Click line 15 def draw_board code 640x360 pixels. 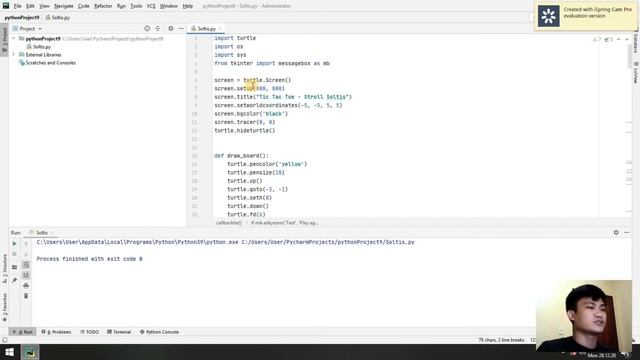(x=241, y=156)
